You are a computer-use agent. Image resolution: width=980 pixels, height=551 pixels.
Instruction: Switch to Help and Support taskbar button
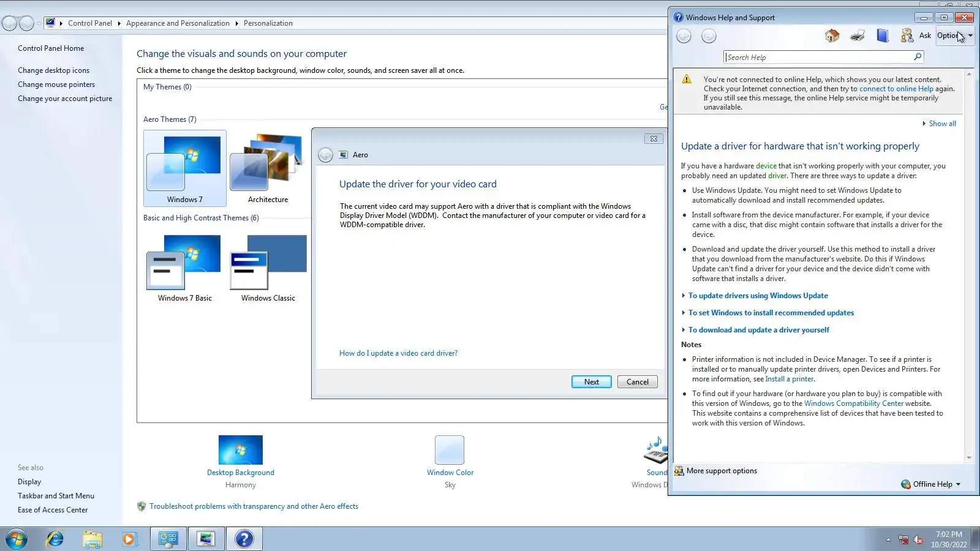point(244,539)
